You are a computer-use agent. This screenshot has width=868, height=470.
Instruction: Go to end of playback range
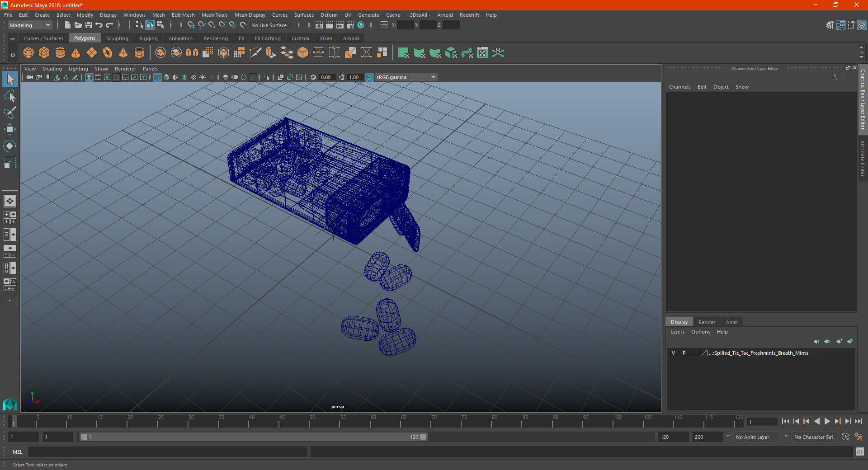click(858, 421)
